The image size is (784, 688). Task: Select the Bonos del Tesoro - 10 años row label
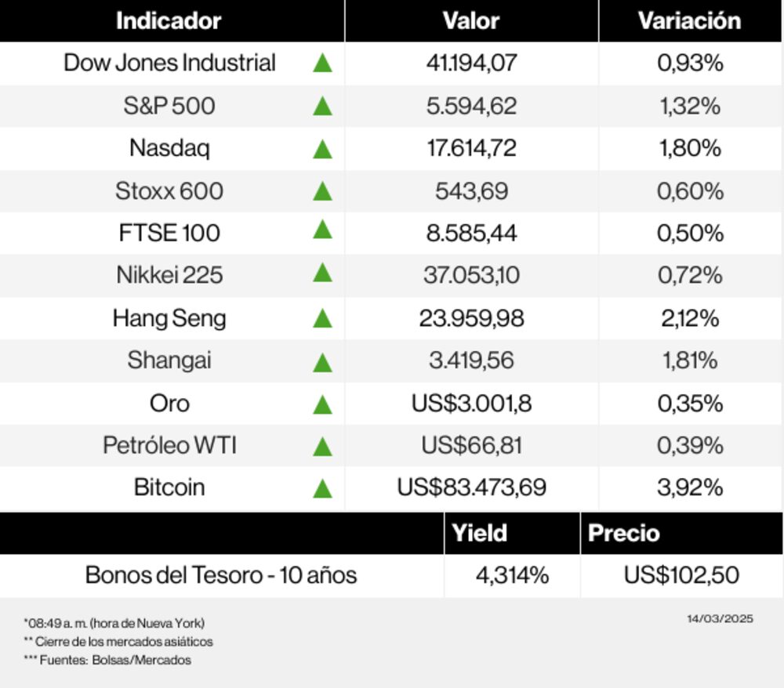pos(221,575)
